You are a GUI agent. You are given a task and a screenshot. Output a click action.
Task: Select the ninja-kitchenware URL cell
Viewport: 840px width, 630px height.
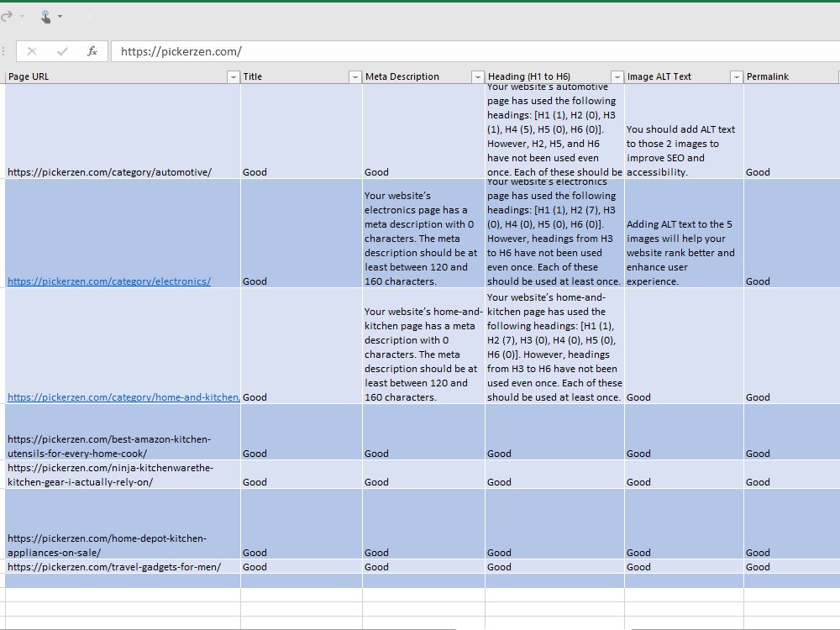point(123,475)
